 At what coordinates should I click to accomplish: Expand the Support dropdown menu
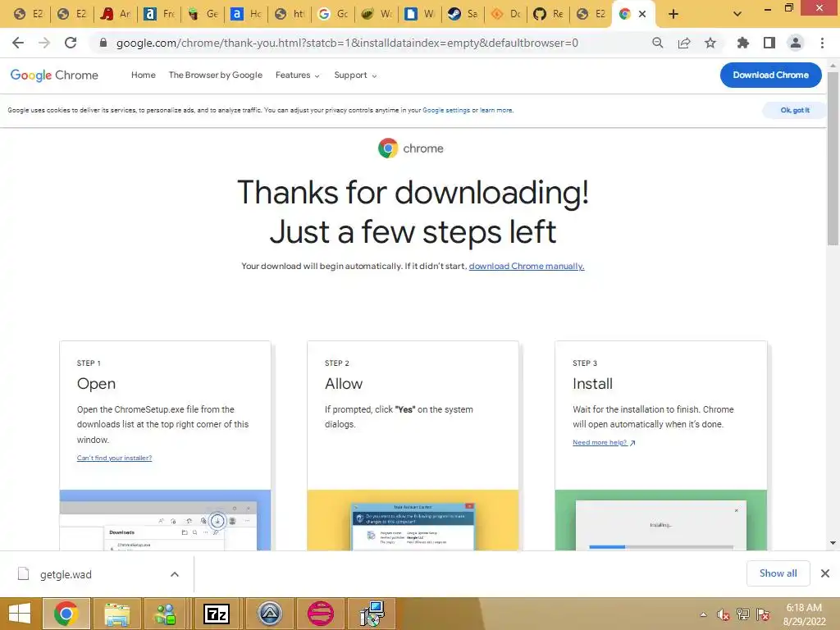tap(355, 75)
